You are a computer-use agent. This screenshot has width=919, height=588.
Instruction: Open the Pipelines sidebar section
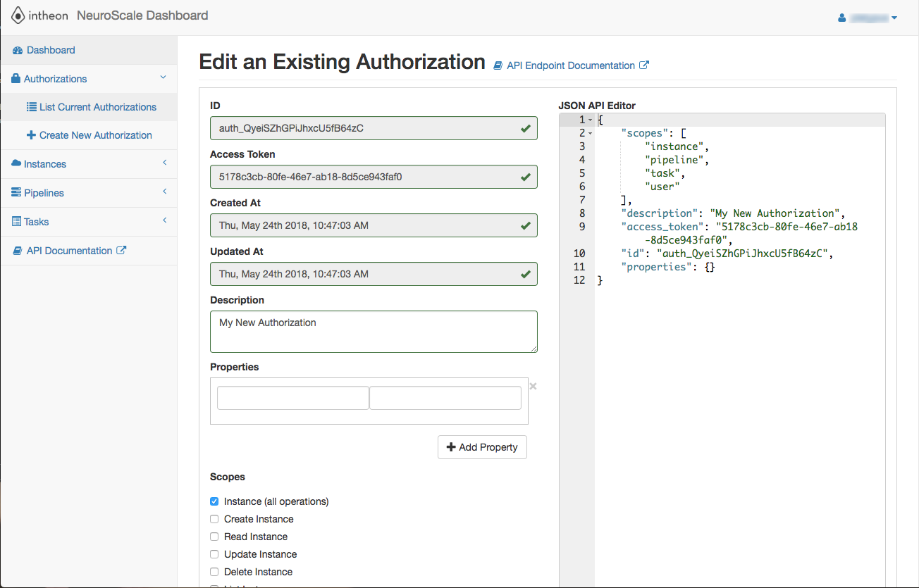[x=89, y=193]
